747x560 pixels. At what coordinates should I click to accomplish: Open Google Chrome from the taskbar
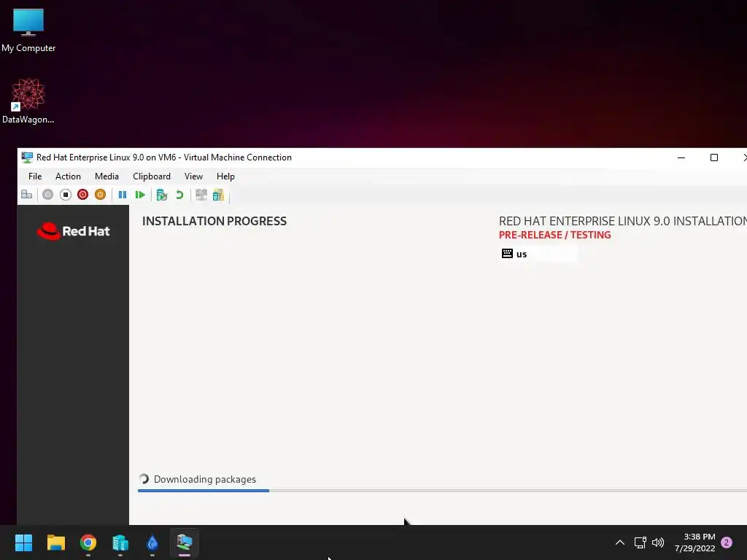[88, 542]
